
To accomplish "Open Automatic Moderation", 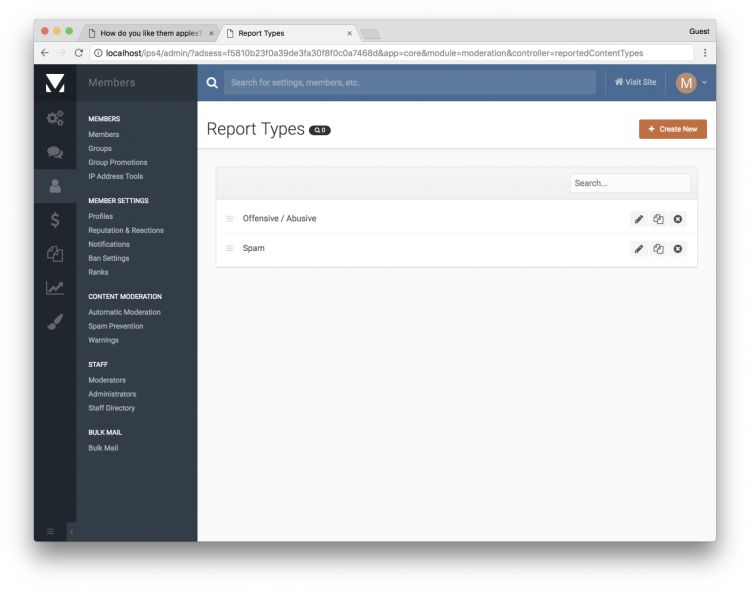I will pyautogui.click(x=124, y=312).
